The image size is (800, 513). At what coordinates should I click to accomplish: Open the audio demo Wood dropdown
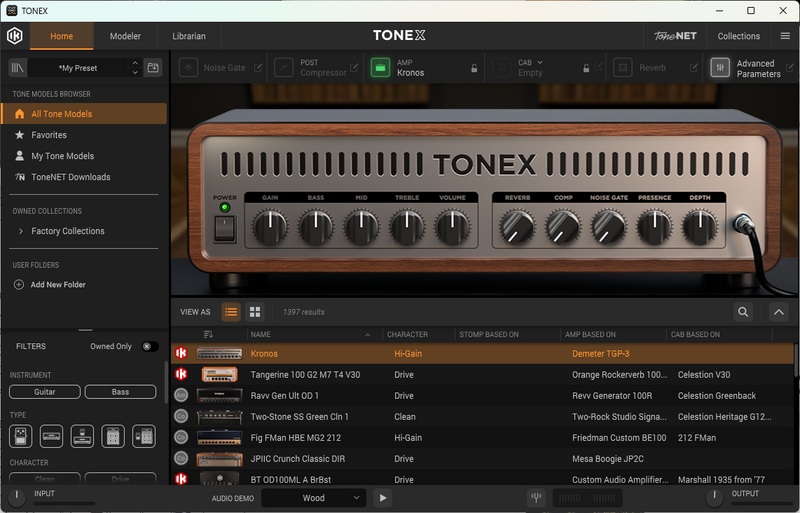[x=313, y=498]
